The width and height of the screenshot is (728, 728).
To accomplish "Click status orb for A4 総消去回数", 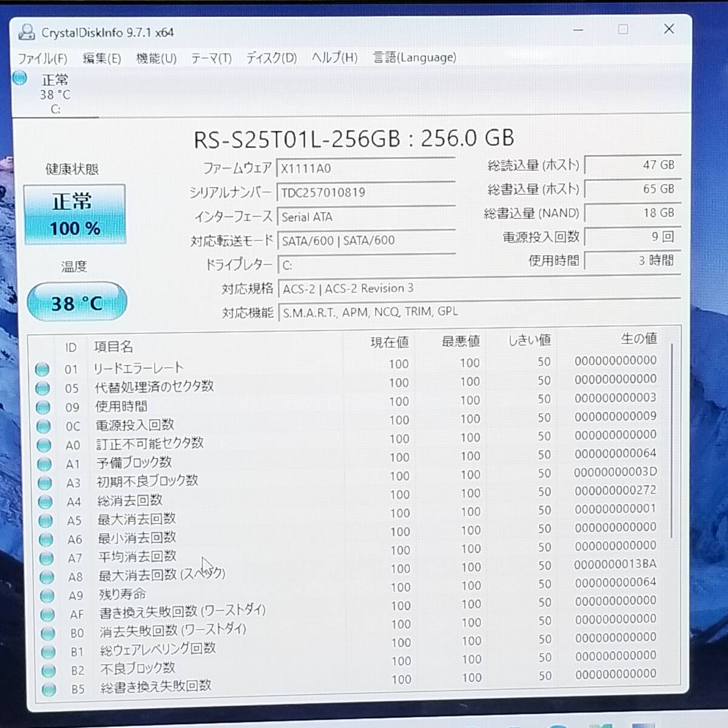I will tap(45, 502).
